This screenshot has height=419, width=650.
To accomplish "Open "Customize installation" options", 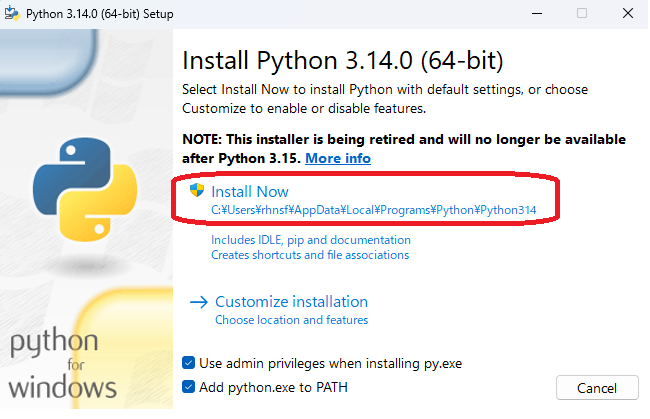I will tap(291, 302).
